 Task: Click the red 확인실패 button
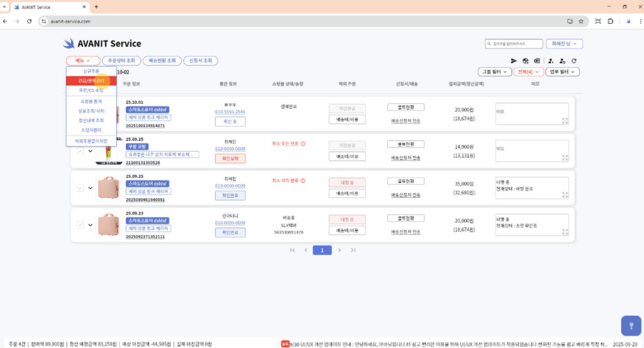point(230,159)
